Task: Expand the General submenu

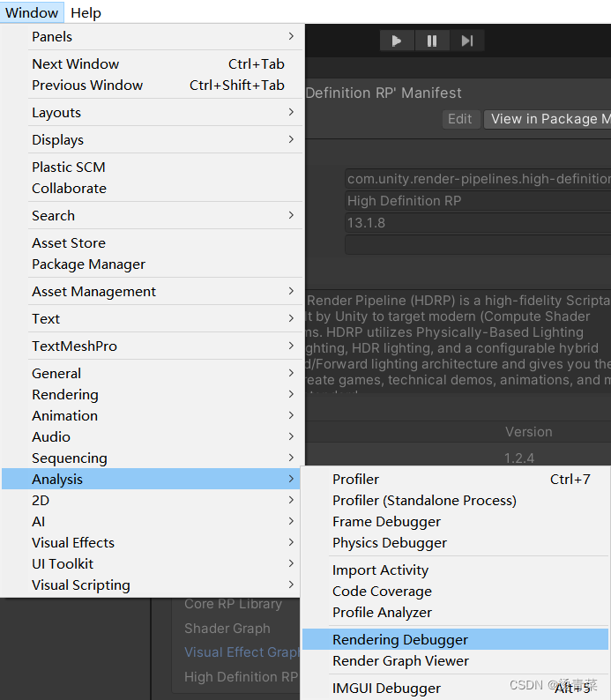Action: tap(153, 373)
